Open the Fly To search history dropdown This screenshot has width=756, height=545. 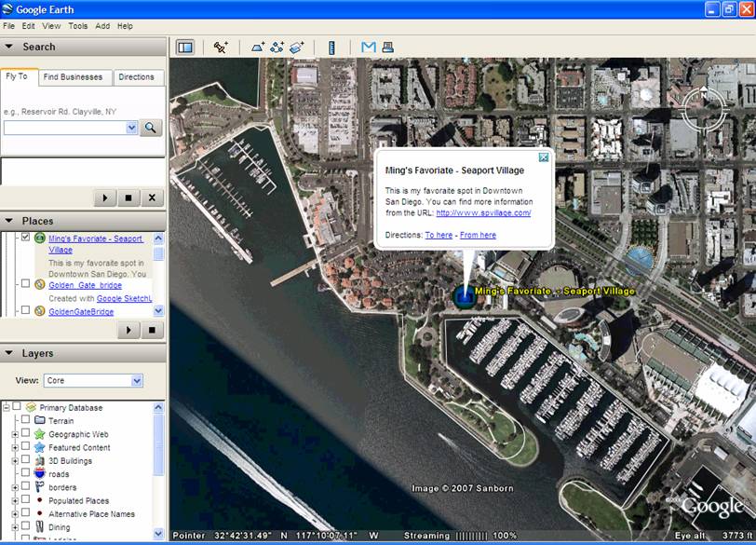(x=131, y=128)
